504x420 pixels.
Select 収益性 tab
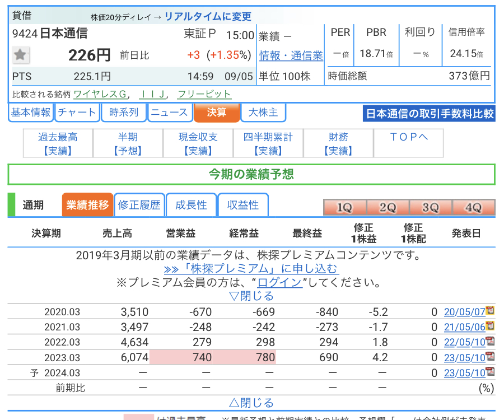tap(243, 205)
